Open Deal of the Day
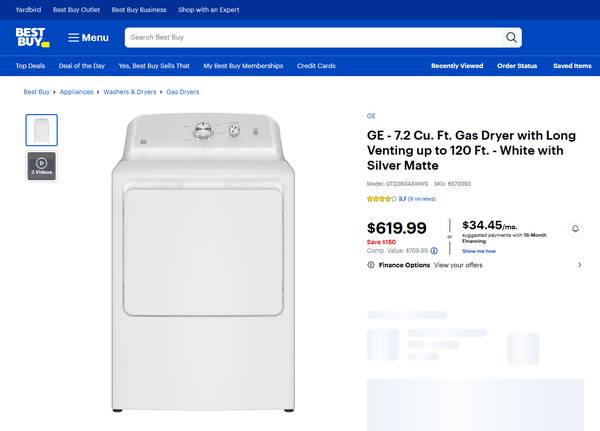The image size is (600, 431). (x=82, y=66)
